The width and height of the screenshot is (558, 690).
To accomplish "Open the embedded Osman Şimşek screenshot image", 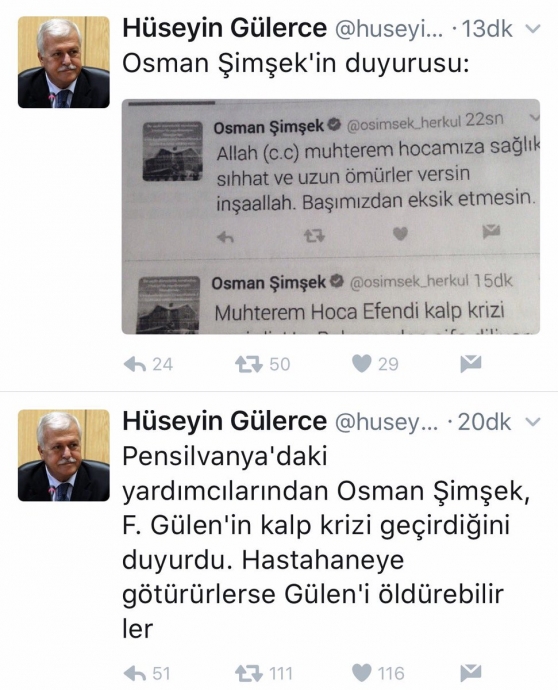I will point(330,217).
